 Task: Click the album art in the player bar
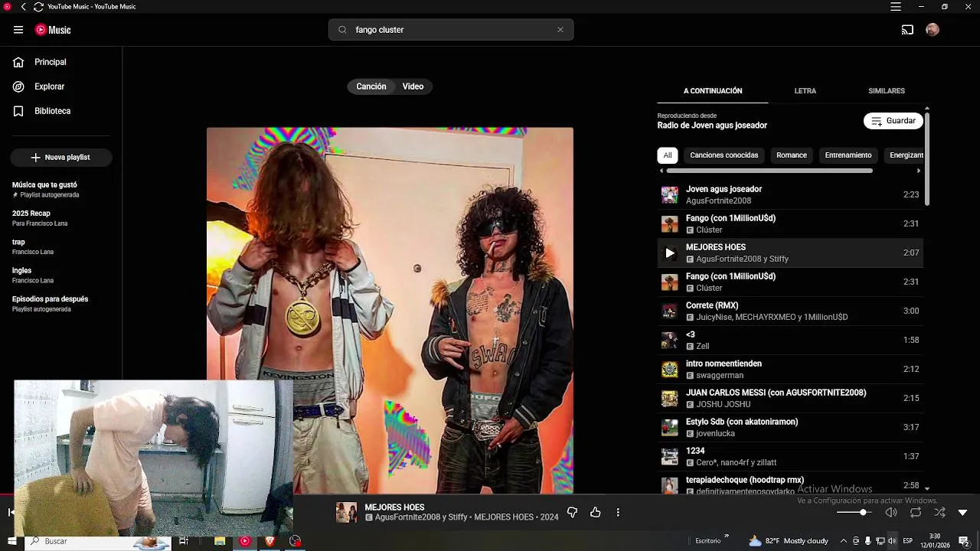tap(346, 513)
